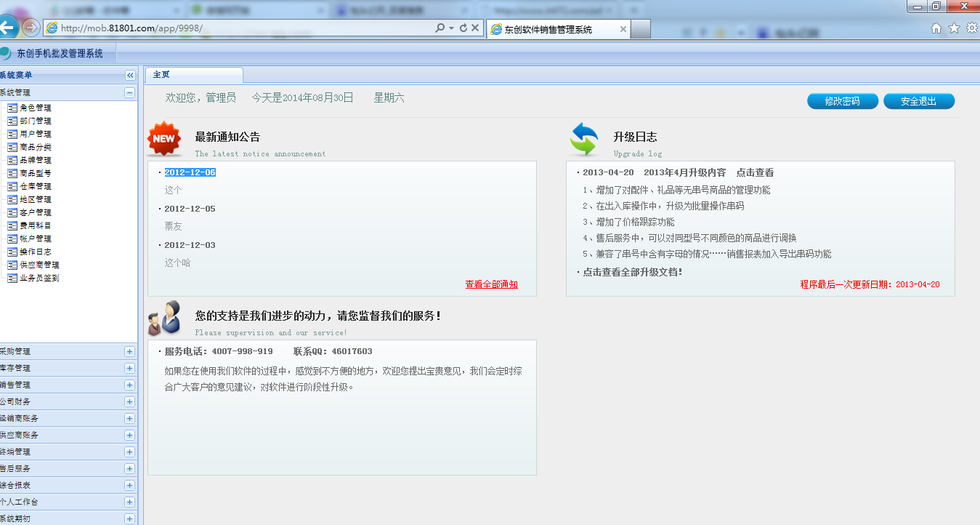Open the browser home icon
980x525 pixels.
click(x=936, y=28)
